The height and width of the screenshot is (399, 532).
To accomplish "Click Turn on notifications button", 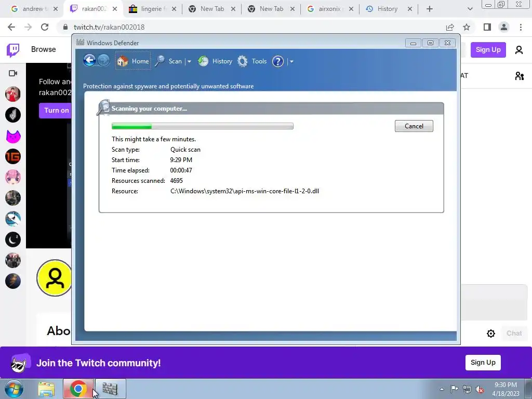I will point(55,110).
